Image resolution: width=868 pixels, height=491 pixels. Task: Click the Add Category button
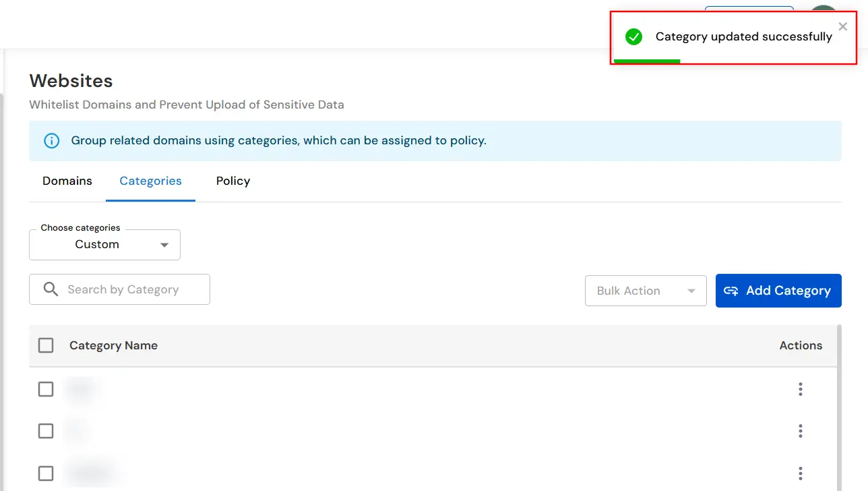click(778, 290)
